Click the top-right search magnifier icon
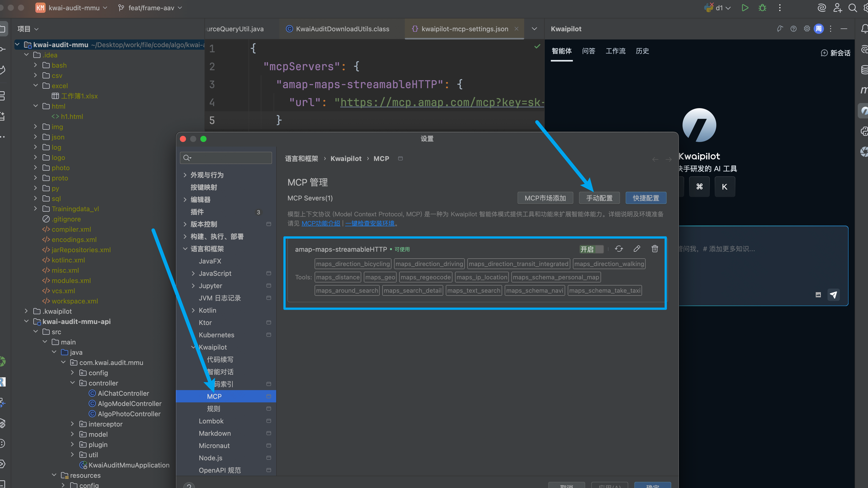Screen dimensions: 868x488 (853, 8)
